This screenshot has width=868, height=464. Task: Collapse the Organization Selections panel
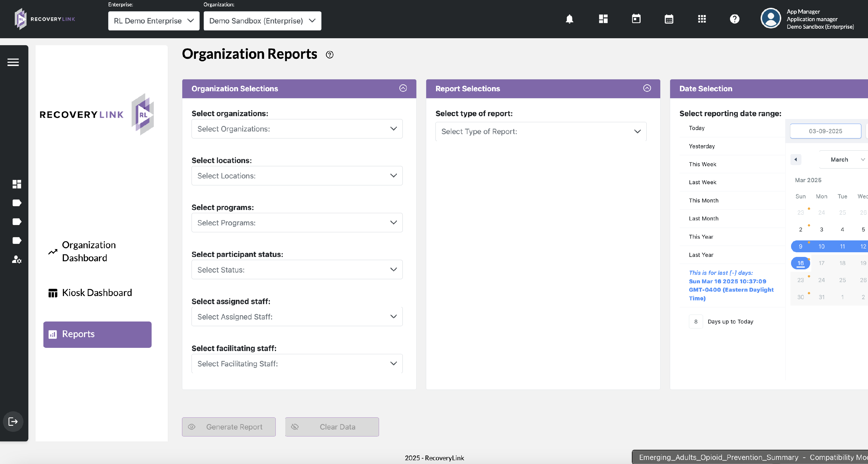(x=403, y=88)
